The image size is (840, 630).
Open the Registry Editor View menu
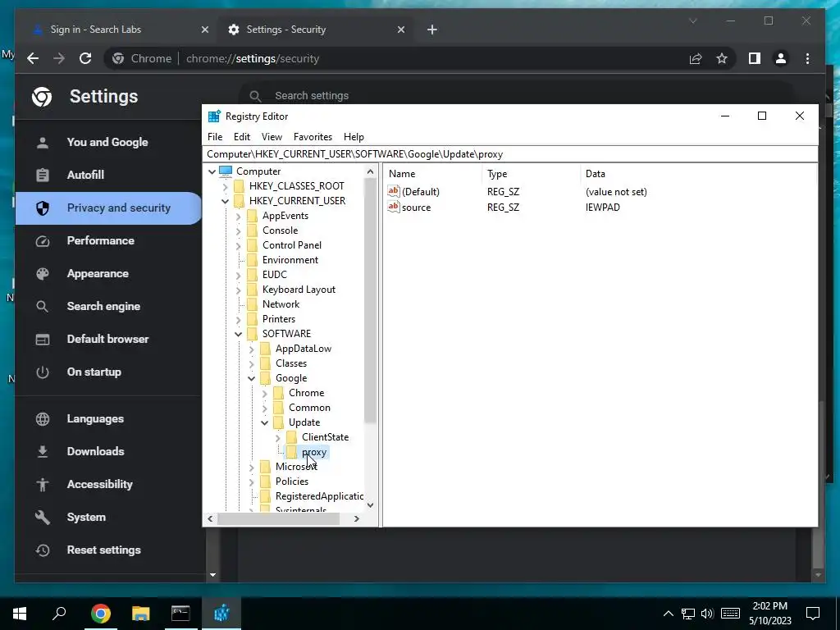pos(272,137)
